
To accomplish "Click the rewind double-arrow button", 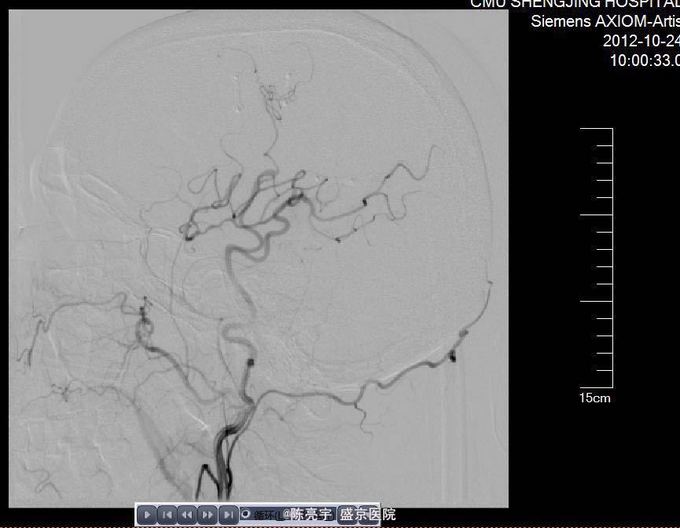I will [x=187, y=515].
